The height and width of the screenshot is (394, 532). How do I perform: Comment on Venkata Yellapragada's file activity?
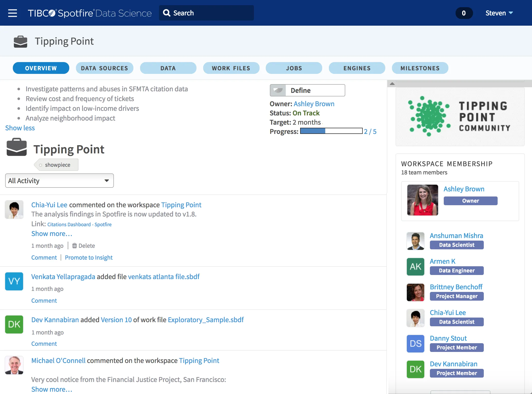[44, 300]
